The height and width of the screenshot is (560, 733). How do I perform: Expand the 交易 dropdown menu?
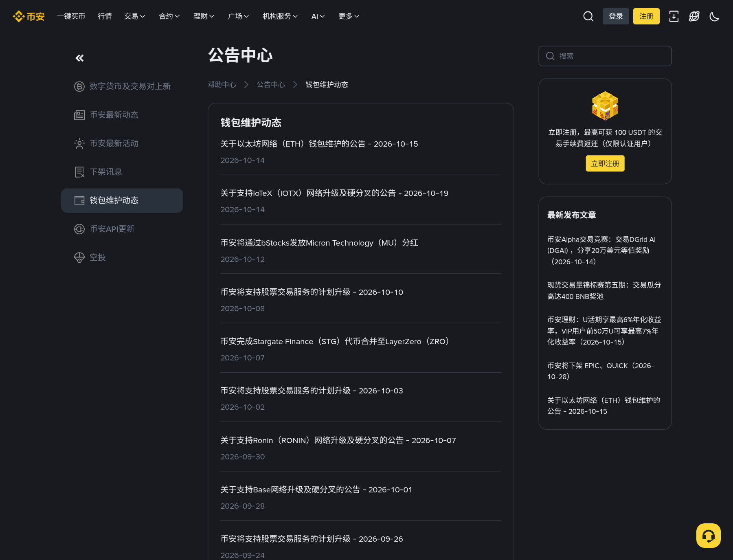[x=134, y=16]
